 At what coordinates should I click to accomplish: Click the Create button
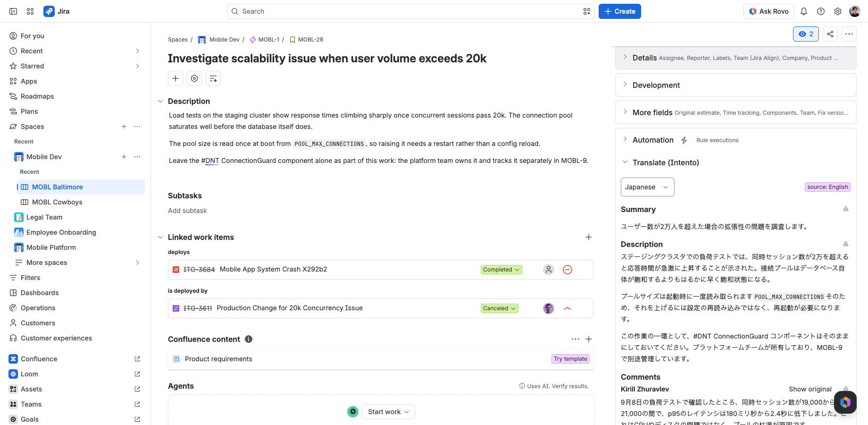[619, 11]
